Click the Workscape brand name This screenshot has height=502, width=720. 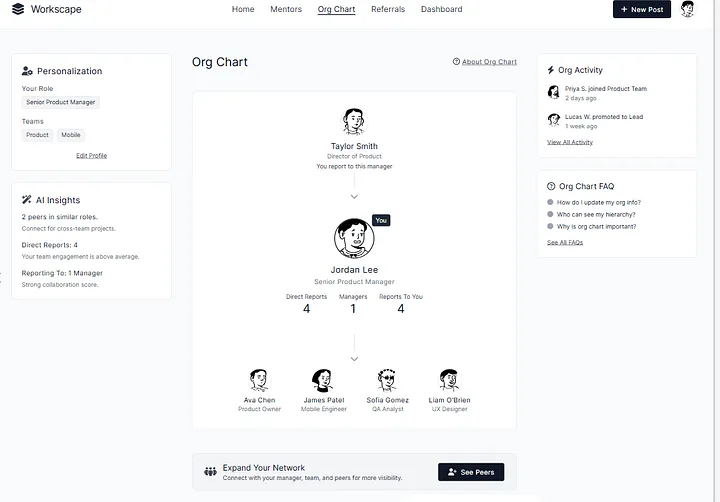(56, 9)
